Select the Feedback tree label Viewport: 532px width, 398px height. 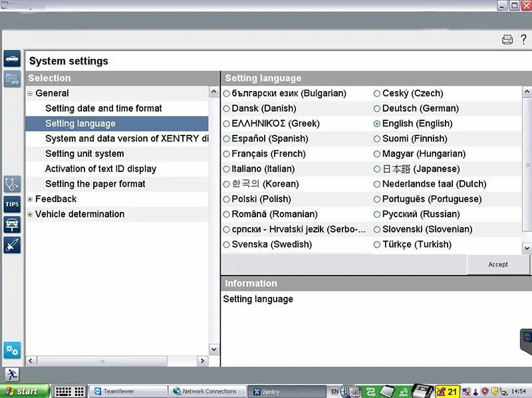coord(56,199)
